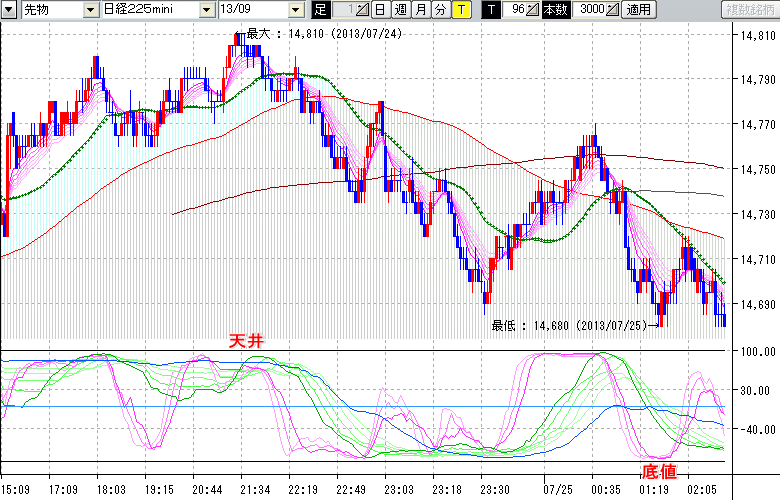Image resolution: width=780 pixels, height=500 pixels.
Task: Switch chart to daily 日 bars
Action: 380,9
